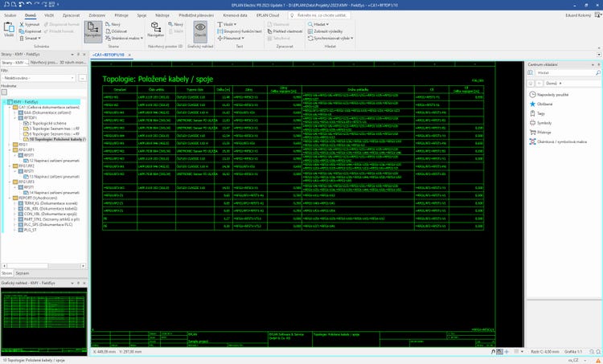Open Symboly in insert center

click(x=531, y=123)
